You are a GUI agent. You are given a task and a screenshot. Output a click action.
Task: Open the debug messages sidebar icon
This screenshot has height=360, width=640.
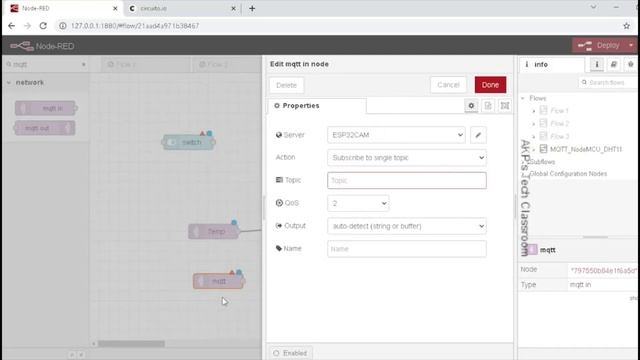coord(631,64)
